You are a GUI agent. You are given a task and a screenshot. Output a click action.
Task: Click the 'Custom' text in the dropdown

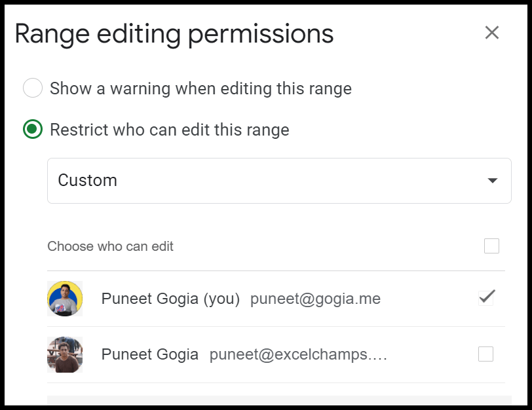pos(88,180)
